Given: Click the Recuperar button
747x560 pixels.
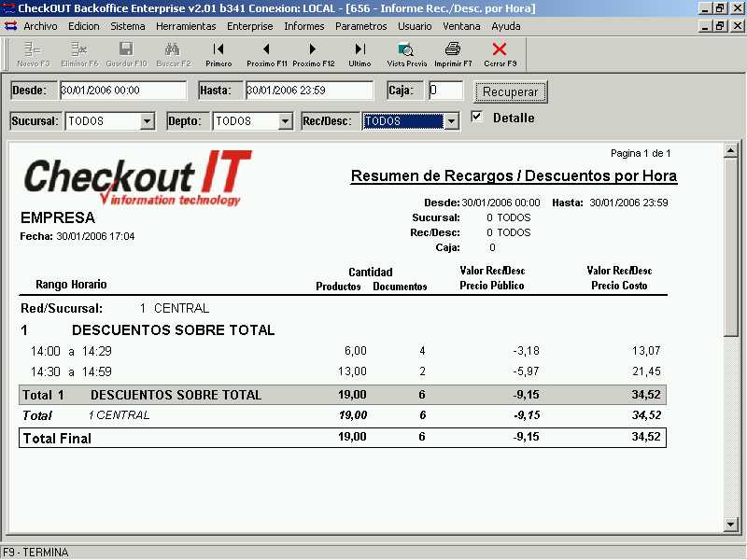Looking at the screenshot, I should coord(510,91).
